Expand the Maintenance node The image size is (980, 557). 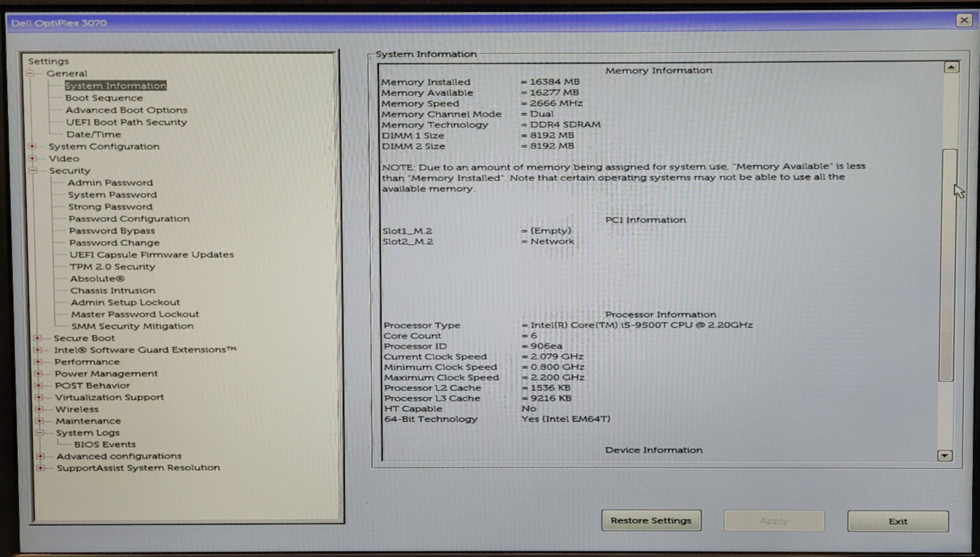[x=40, y=421]
